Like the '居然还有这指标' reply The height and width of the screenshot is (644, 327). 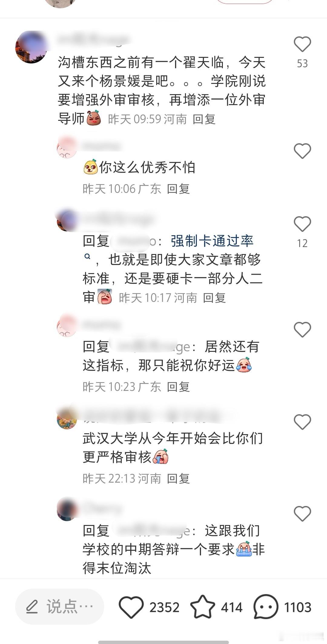[302, 329]
